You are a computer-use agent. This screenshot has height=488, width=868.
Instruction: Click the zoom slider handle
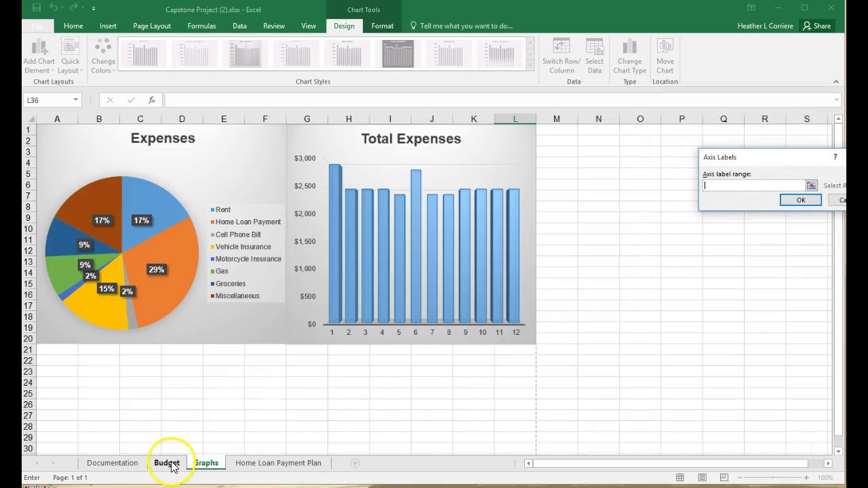[x=772, y=478]
